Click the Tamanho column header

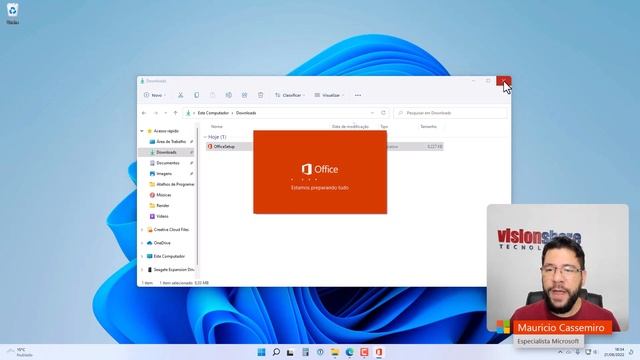coord(429,127)
